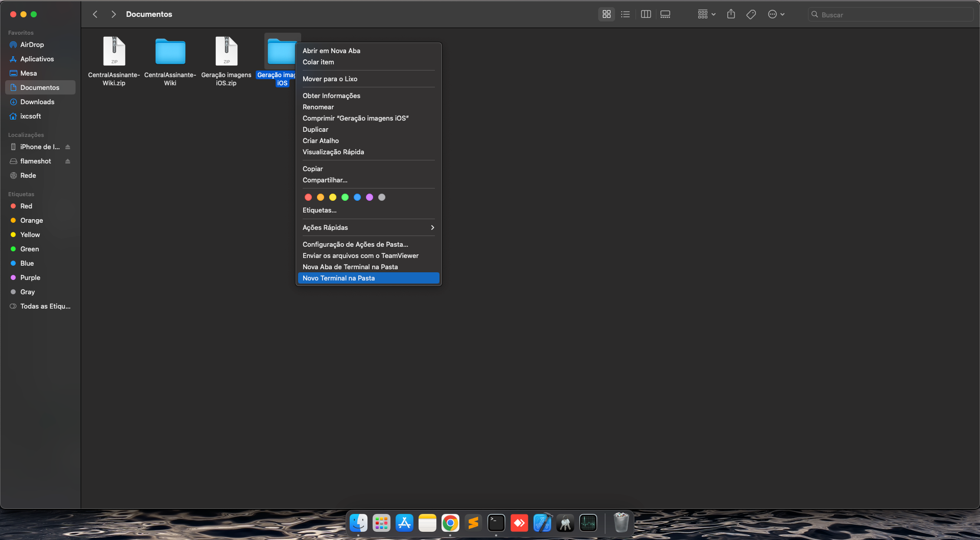Open Google Chrome from the Dock
This screenshot has height=540, width=980.
tap(450, 523)
